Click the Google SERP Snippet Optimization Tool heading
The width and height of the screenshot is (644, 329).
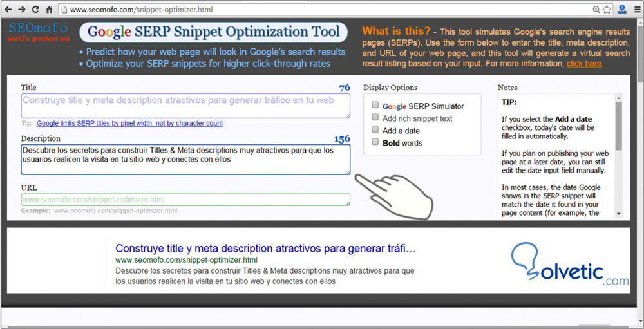(x=214, y=32)
